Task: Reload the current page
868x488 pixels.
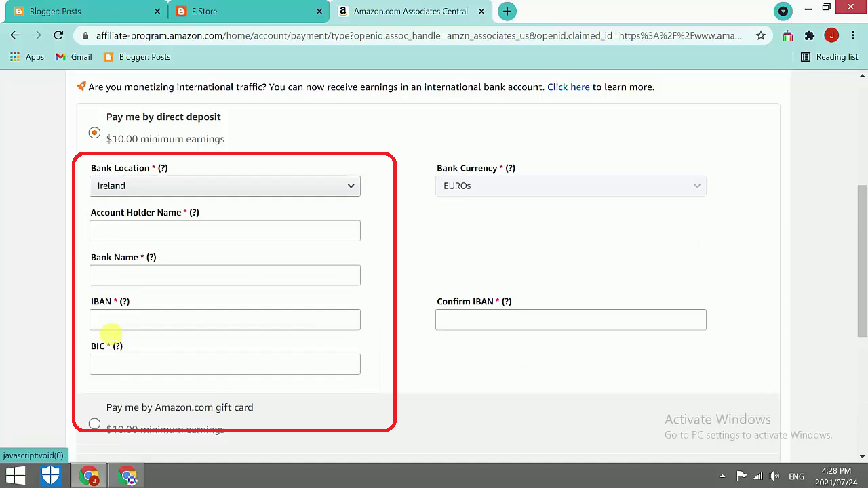Action: click(58, 35)
